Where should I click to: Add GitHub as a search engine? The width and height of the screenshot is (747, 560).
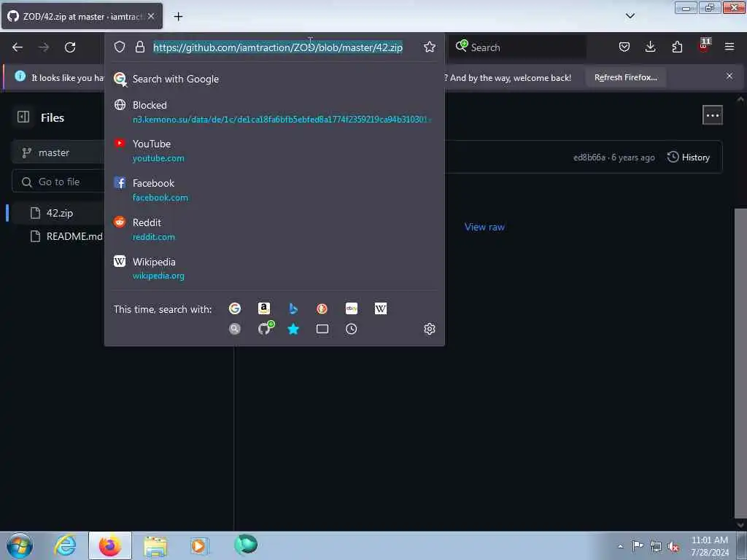(x=265, y=328)
